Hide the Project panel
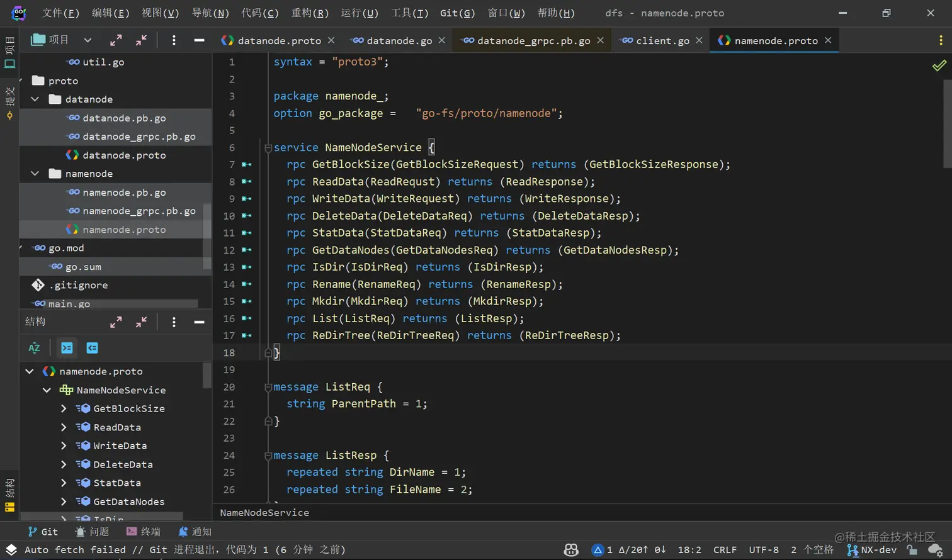The width and height of the screenshot is (952, 560). [x=199, y=40]
